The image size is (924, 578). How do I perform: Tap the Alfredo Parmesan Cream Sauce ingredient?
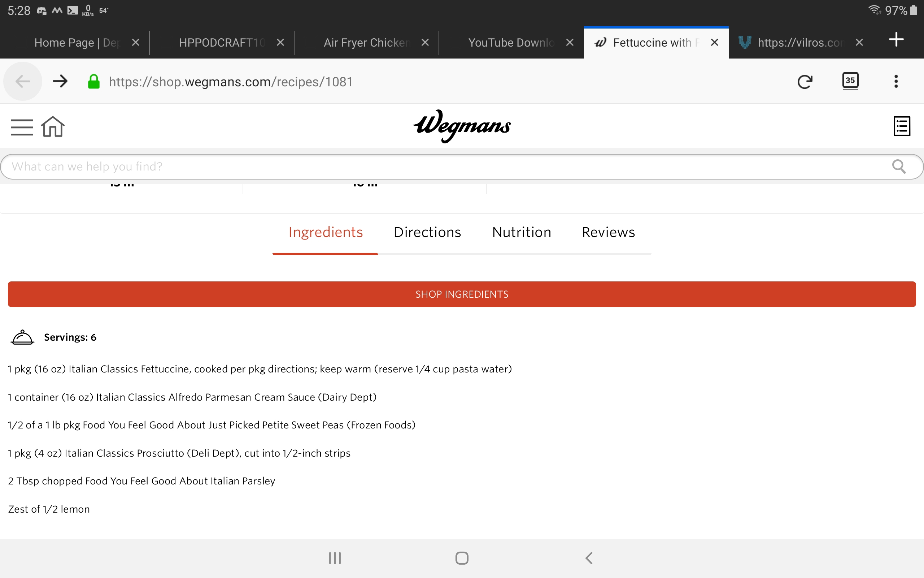(x=192, y=397)
